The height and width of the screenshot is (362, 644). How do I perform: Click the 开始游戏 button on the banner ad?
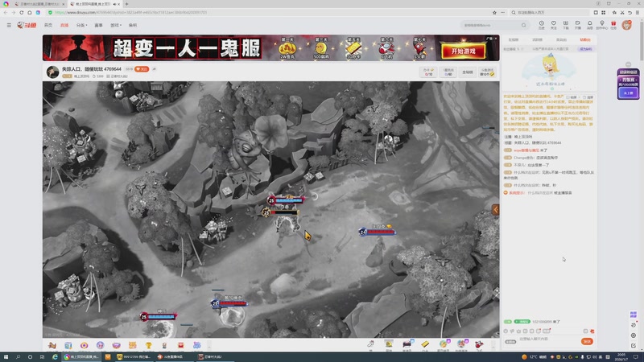[x=464, y=51]
